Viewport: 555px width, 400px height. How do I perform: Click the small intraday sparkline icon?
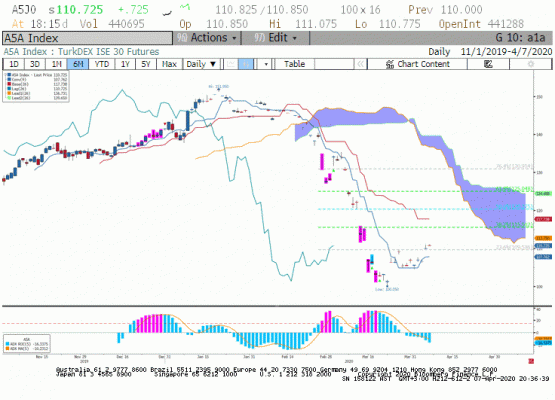click(x=185, y=7)
